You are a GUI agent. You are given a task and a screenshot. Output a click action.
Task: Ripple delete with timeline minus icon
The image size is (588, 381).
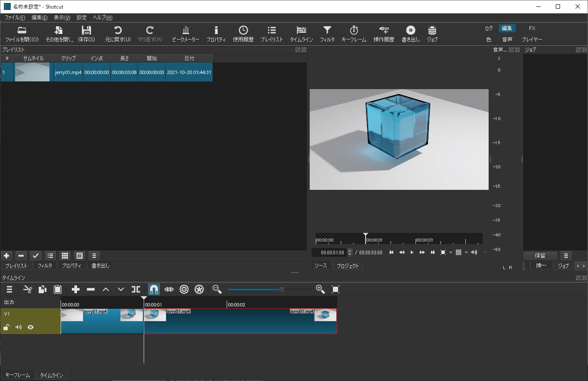91,289
